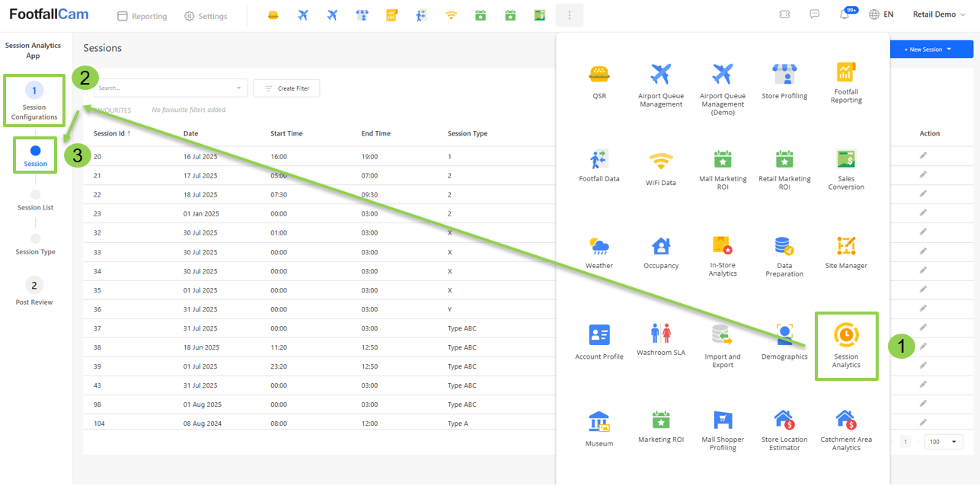Screen dimensions: 980x486
Task: Click the notifications bell icon
Action: tap(844, 15)
